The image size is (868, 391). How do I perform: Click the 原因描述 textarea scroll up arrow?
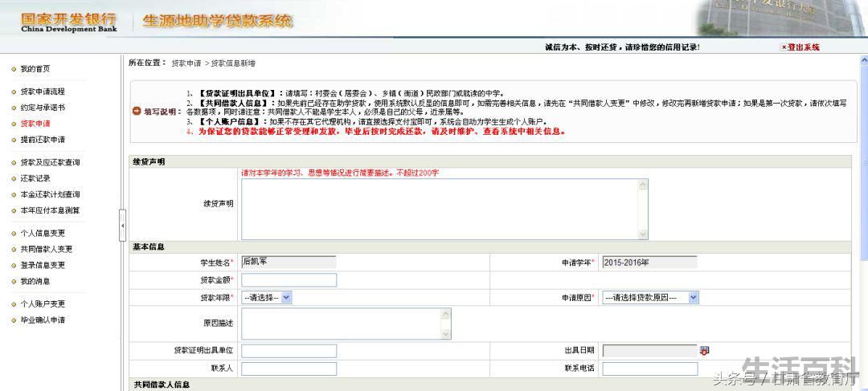pyautogui.click(x=445, y=314)
